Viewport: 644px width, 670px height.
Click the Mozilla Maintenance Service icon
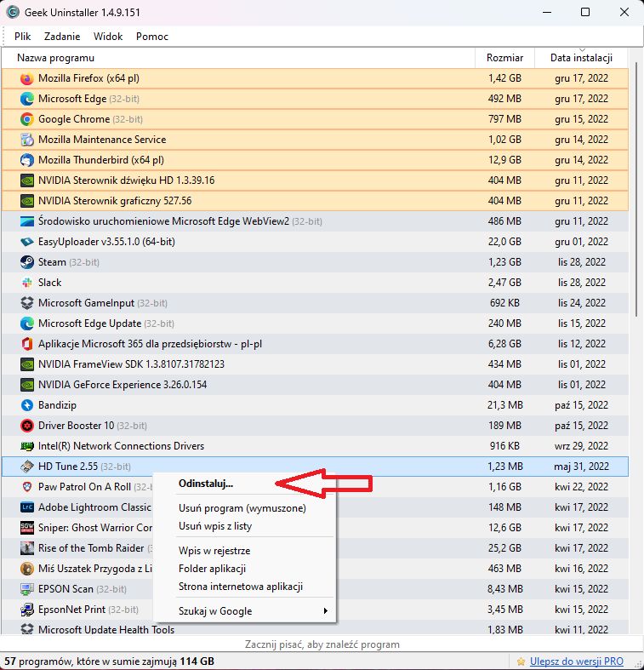point(27,140)
